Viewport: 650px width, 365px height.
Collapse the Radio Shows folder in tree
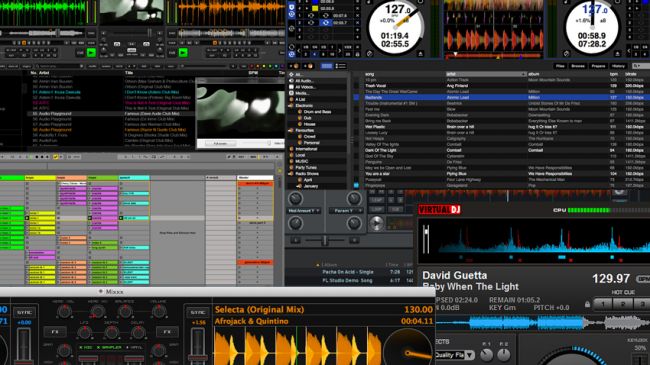[x=291, y=174]
